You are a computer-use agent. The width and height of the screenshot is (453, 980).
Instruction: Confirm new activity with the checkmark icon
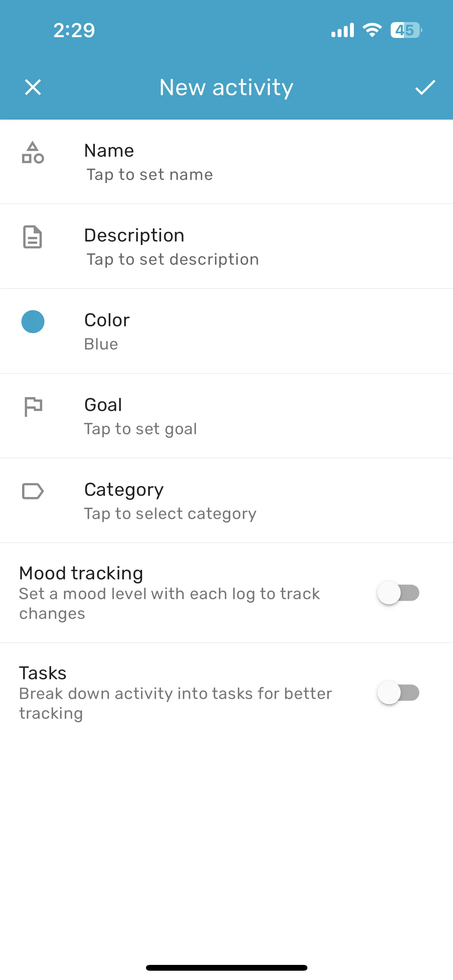[425, 87]
